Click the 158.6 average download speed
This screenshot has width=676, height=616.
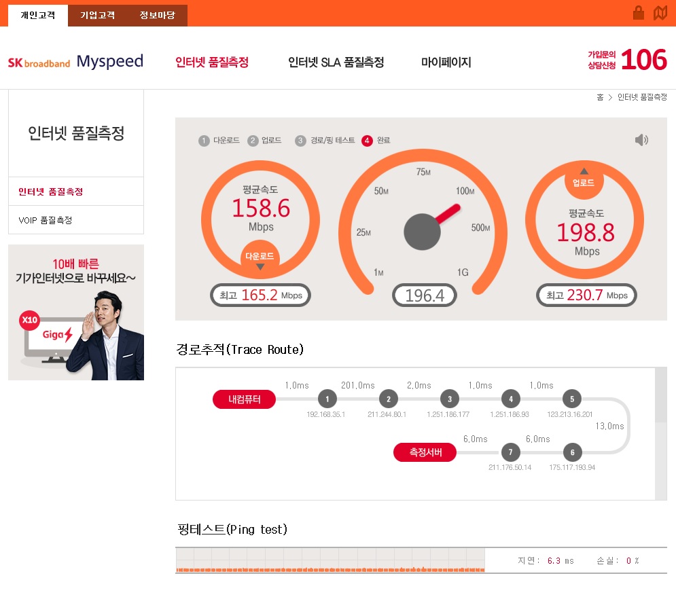click(x=261, y=209)
